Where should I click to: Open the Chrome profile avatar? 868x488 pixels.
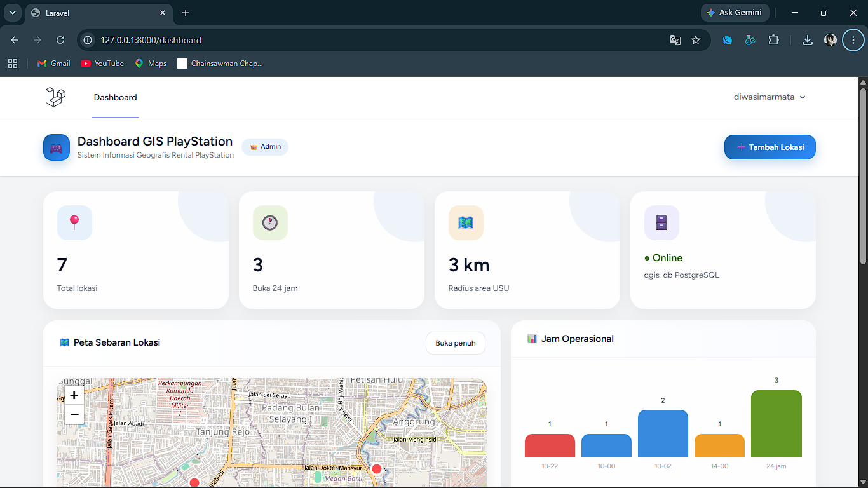click(x=831, y=40)
